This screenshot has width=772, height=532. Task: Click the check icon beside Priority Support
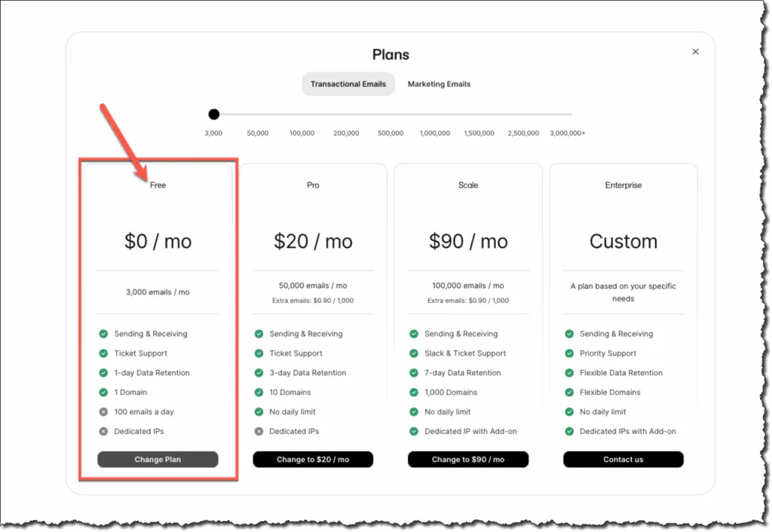point(569,353)
